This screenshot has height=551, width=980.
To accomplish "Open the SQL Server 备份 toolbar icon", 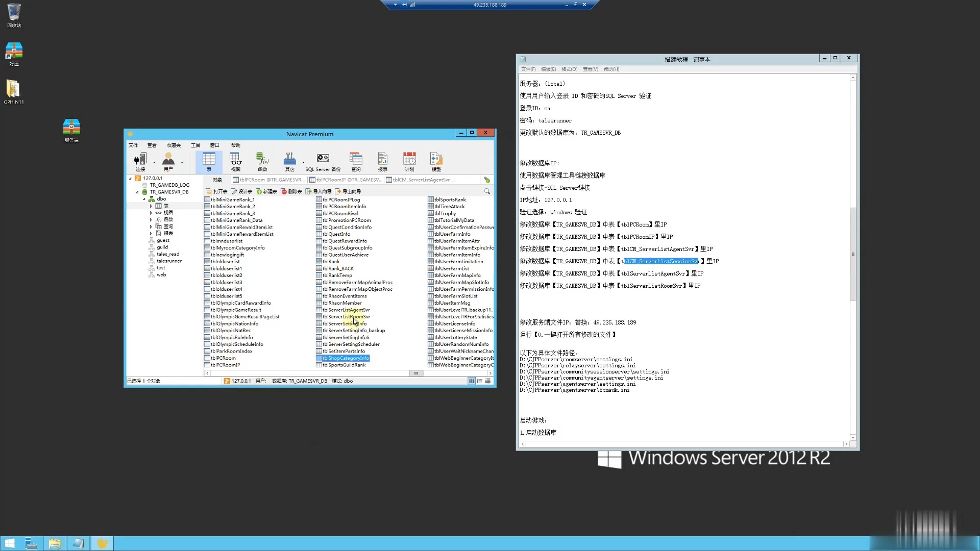I will [x=323, y=162].
